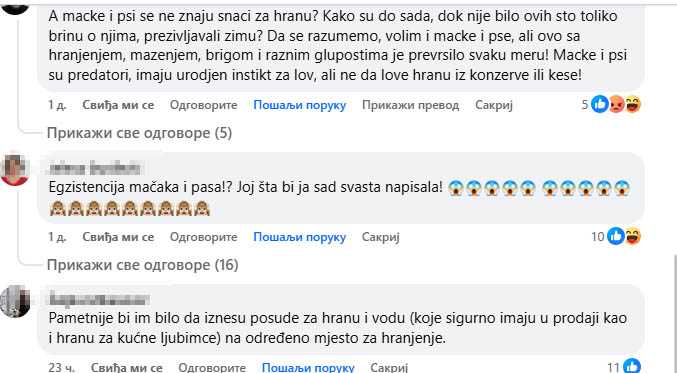Open profile picture of the Egzistencija comment author
Image resolution: width=677 pixels, height=373 pixels.
click(15, 169)
